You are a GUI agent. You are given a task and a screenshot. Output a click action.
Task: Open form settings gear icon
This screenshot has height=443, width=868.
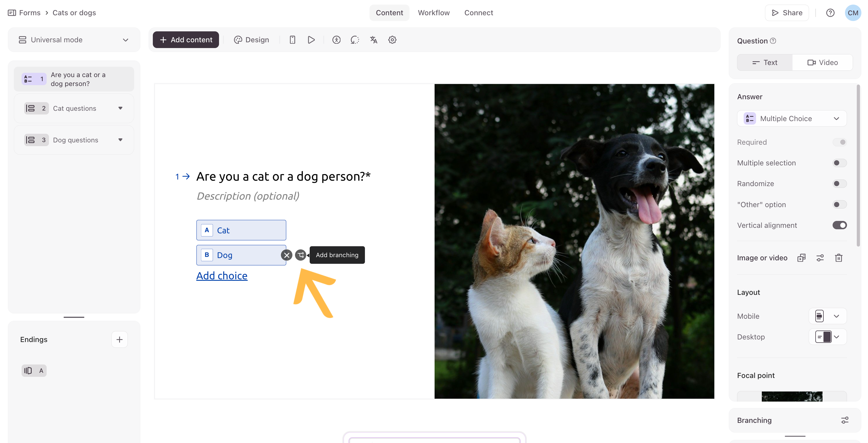click(x=392, y=40)
